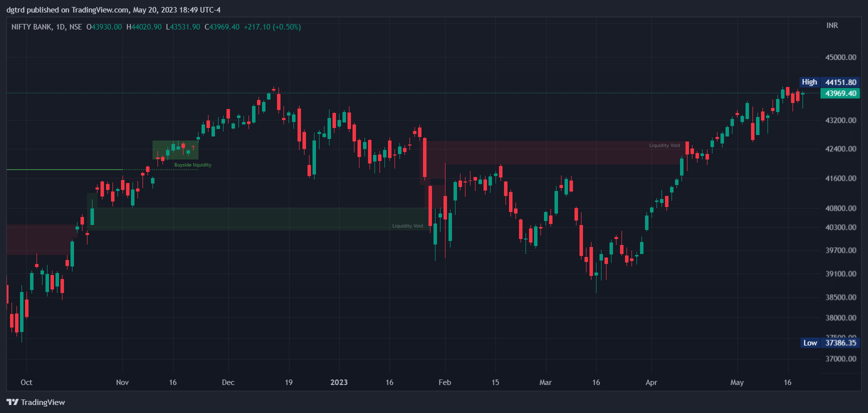Click the 45000.00 price axis level
This screenshot has height=413, width=868.
840,57
